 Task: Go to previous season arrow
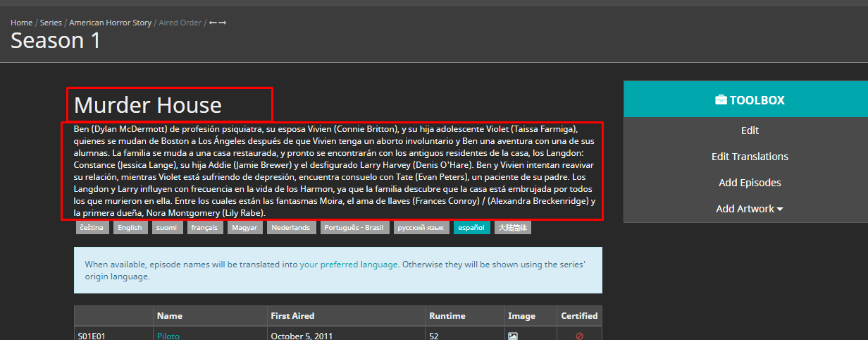(x=213, y=23)
